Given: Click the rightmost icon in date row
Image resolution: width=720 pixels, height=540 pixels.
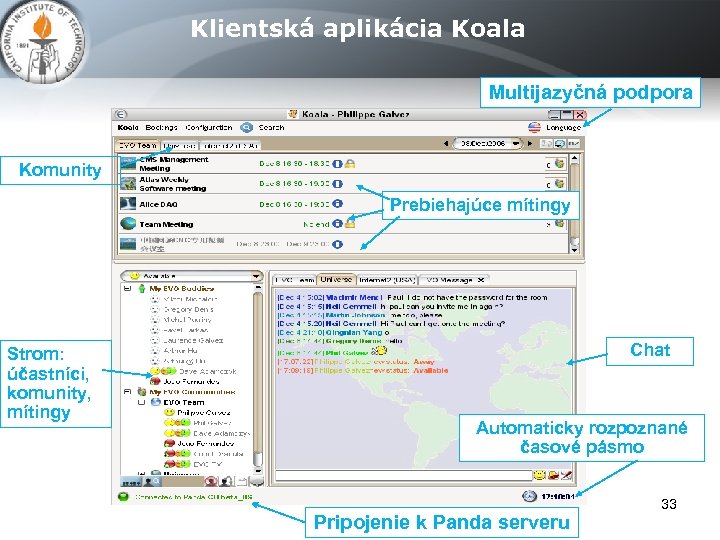Looking at the screenshot, I should (x=573, y=144).
